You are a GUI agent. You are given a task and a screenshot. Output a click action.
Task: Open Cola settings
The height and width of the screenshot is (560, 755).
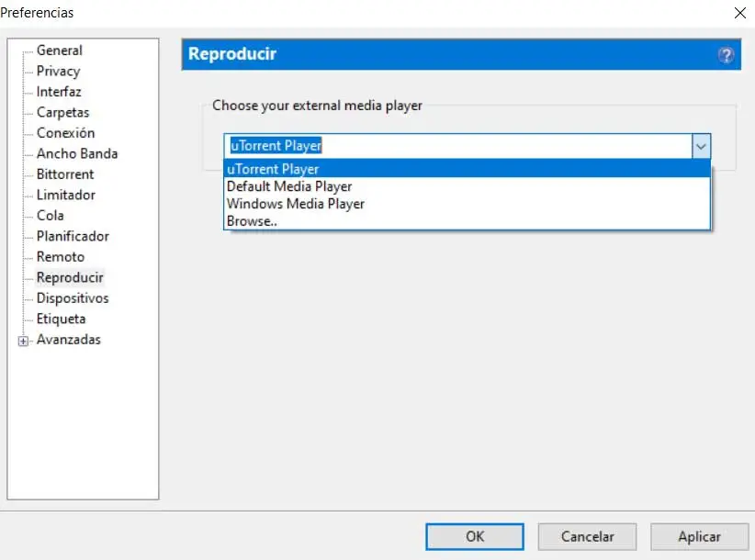pos(51,216)
